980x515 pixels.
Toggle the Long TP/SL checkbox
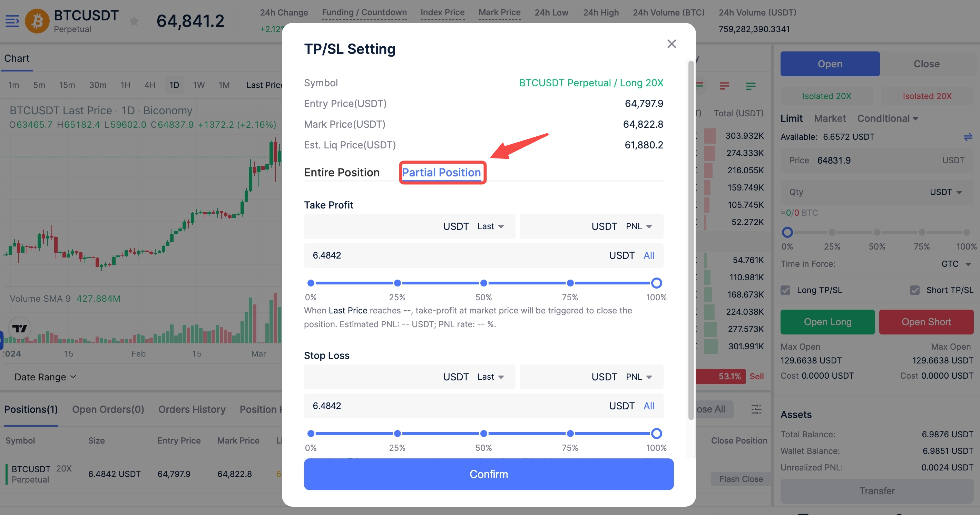(785, 290)
